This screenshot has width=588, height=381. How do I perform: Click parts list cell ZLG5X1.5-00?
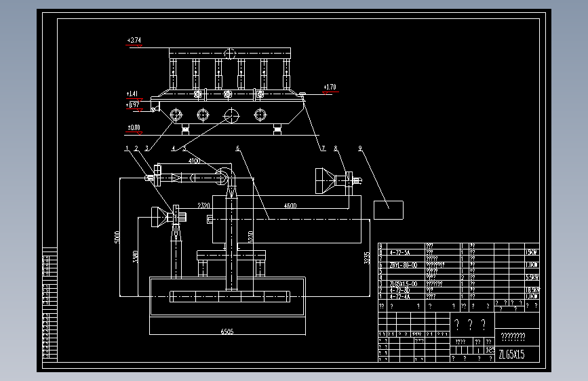[403, 284]
